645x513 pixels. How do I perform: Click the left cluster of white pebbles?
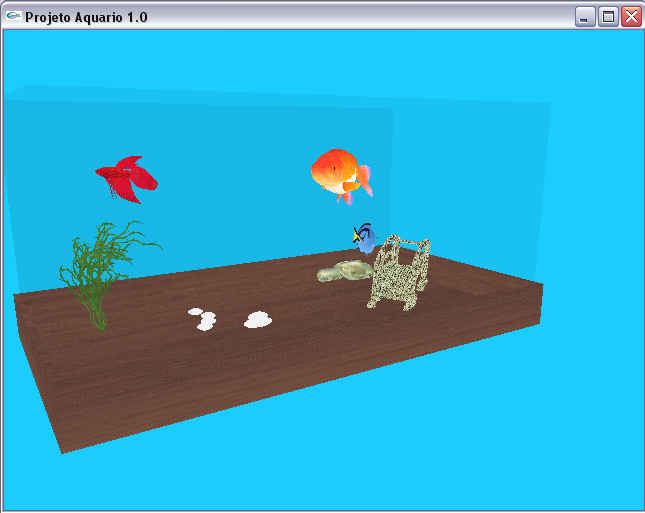pos(204,319)
